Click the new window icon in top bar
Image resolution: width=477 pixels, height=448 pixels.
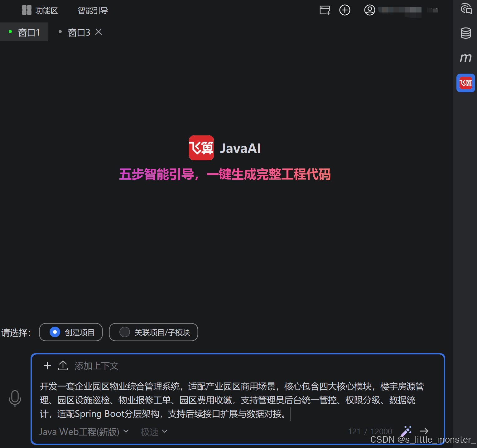[x=325, y=10]
